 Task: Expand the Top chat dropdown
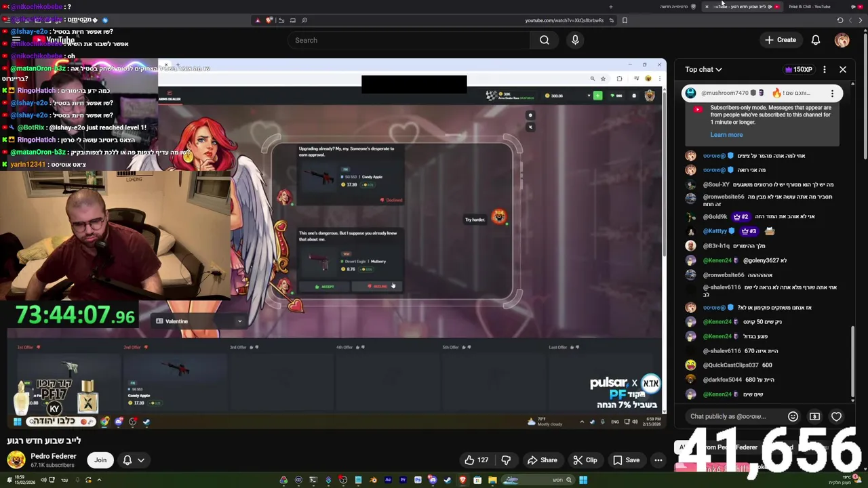[x=703, y=69]
